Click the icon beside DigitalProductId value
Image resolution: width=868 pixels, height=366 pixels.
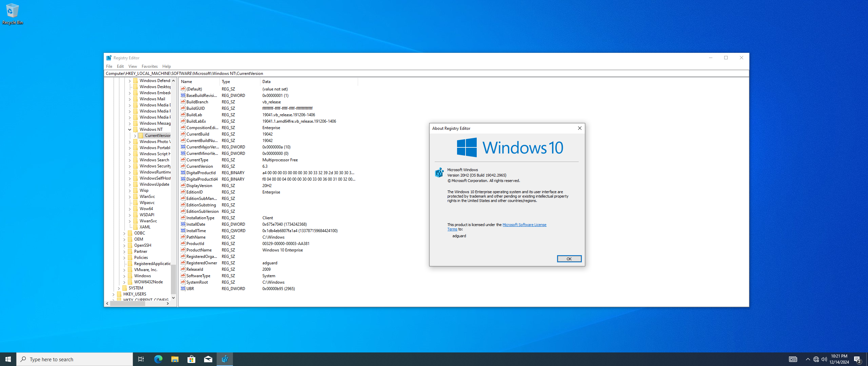tap(183, 172)
